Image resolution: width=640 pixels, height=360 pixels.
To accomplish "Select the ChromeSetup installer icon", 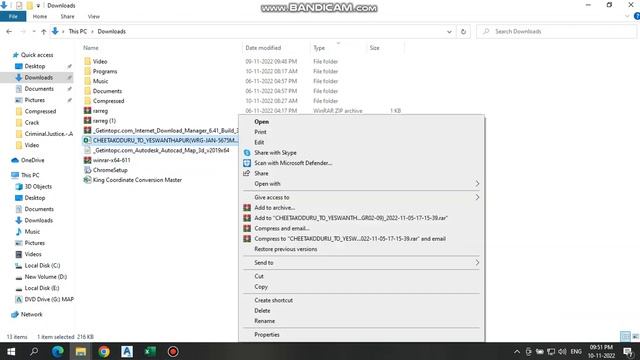I will pos(87,170).
